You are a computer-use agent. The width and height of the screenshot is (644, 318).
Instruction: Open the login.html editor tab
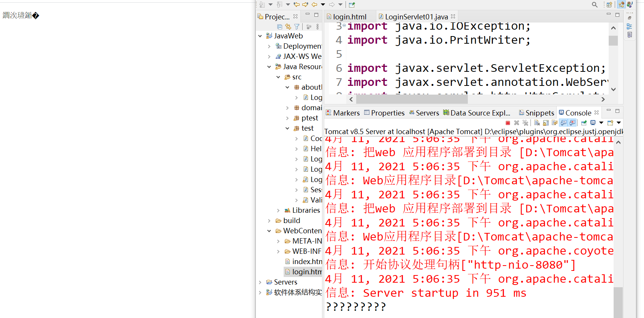pos(346,17)
